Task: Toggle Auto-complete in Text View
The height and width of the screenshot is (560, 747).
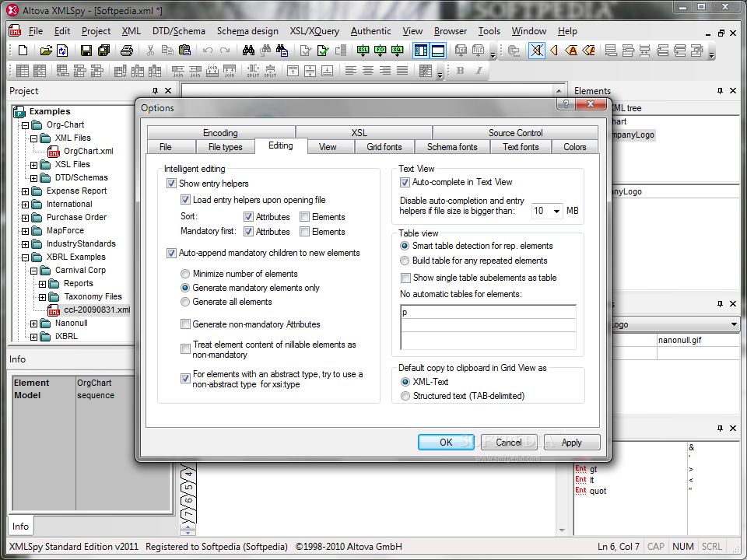Action: click(405, 182)
